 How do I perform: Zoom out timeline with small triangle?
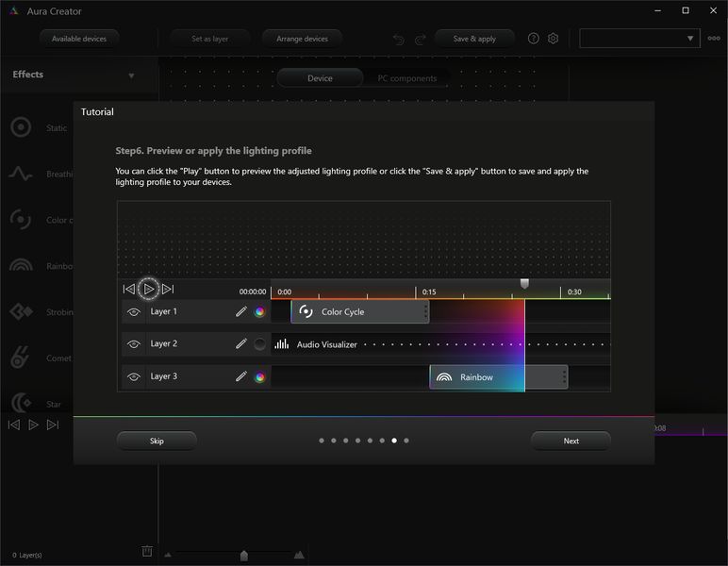(168, 555)
